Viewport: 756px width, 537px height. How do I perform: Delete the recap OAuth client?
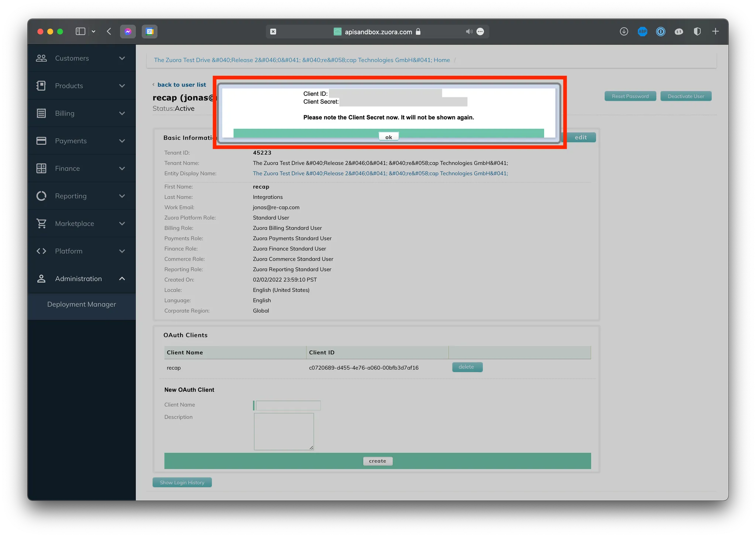(x=467, y=367)
